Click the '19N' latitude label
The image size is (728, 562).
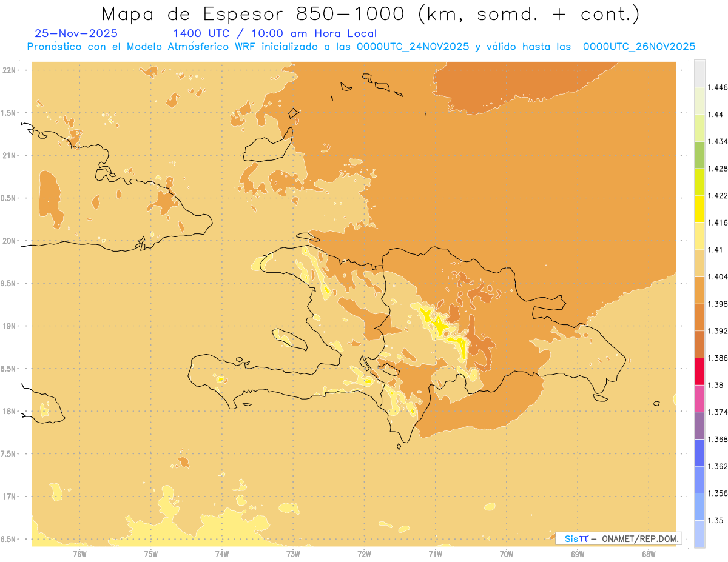coord(10,326)
